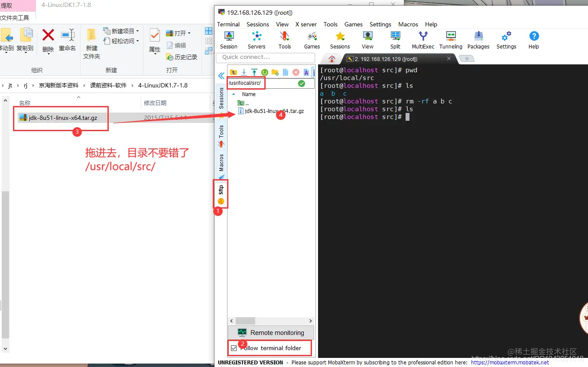Open the Games toolbar icon
The width and height of the screenshot is (588, 367).
[312, 40]
